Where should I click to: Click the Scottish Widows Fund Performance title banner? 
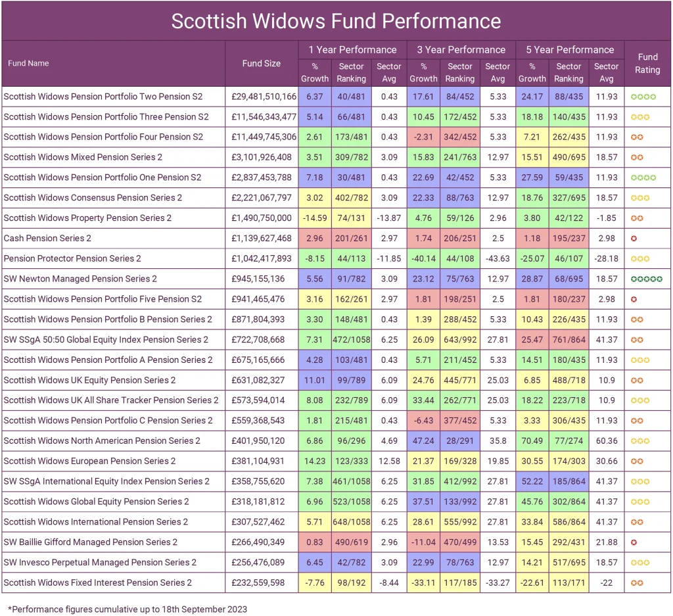[x=336, y=21]
